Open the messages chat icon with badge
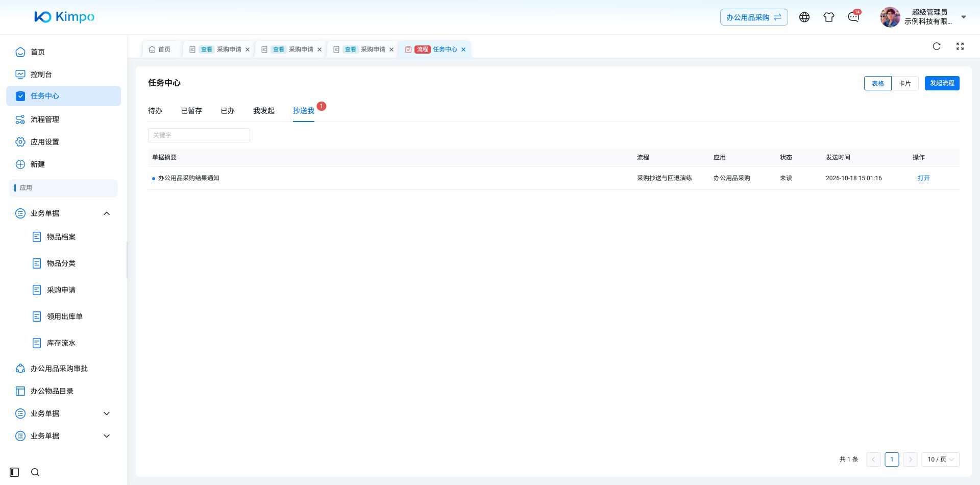The height and width of the screenshot is (485, 980). pyautogui.click(x=853, y=17)
